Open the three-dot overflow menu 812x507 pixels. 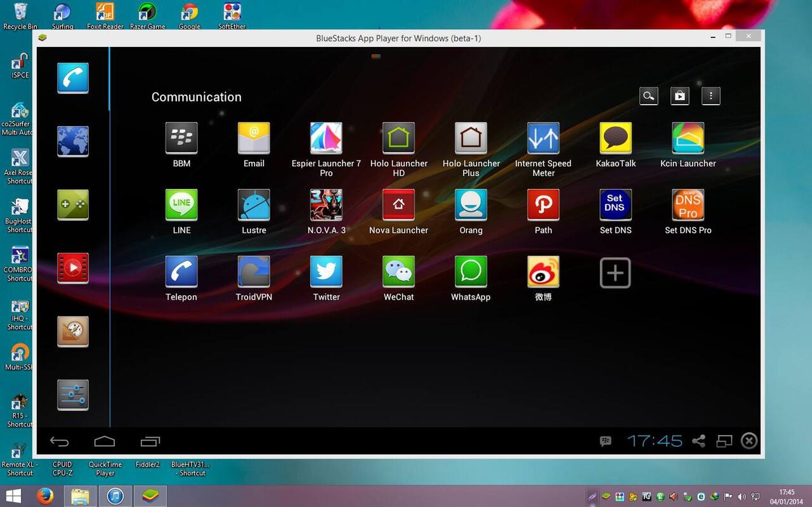(x=710, y=96)
